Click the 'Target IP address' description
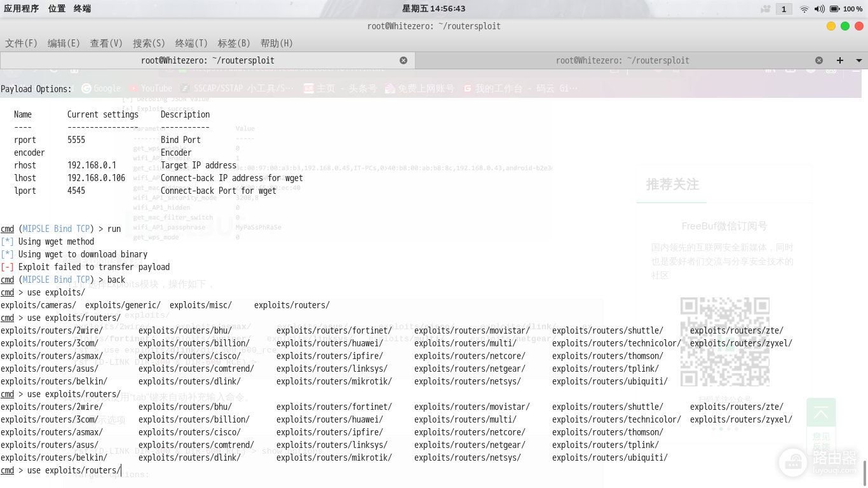868x488 pixels. [x=198, y=165]
